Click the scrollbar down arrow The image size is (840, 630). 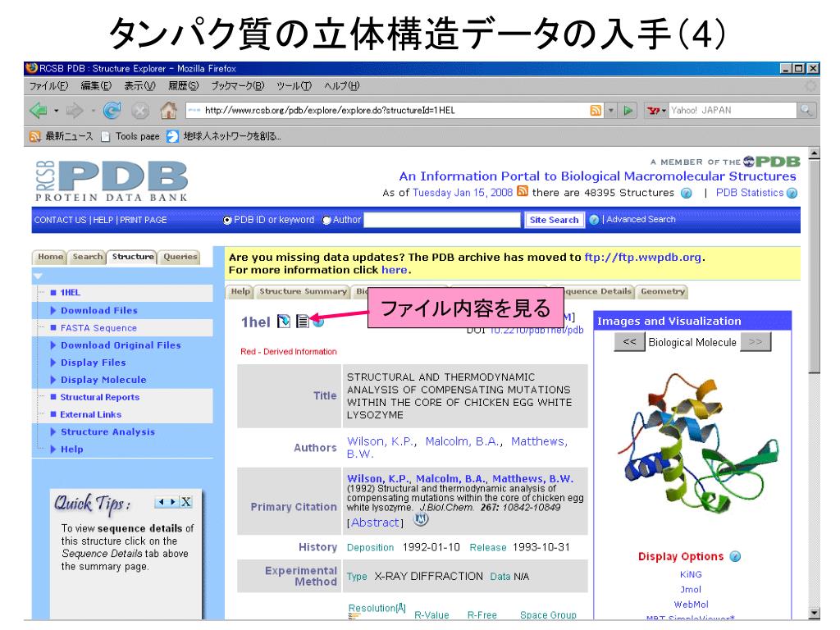tap(815, 614)
